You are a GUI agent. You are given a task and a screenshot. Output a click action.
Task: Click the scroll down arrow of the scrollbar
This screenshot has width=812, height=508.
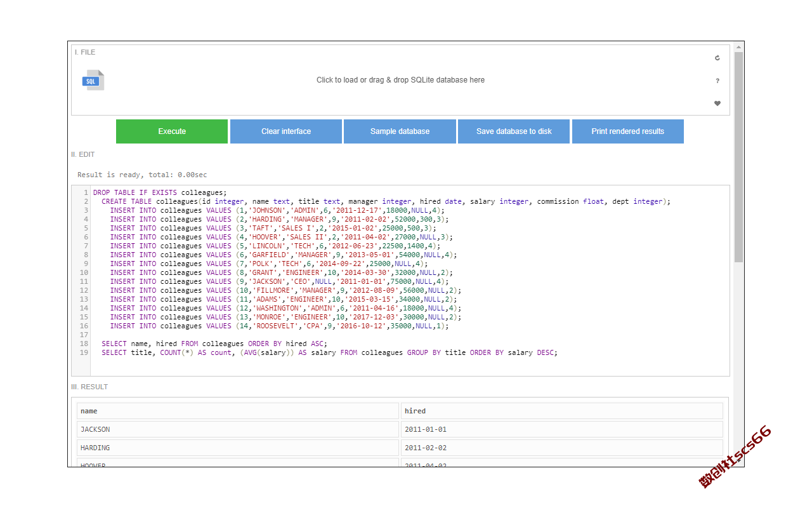tap(738, 462)
